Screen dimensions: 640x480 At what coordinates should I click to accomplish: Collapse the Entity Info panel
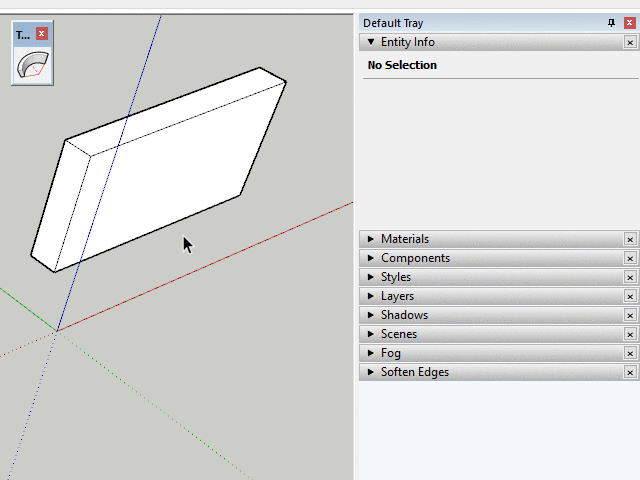pyautogui.click(x=371, y=42)
